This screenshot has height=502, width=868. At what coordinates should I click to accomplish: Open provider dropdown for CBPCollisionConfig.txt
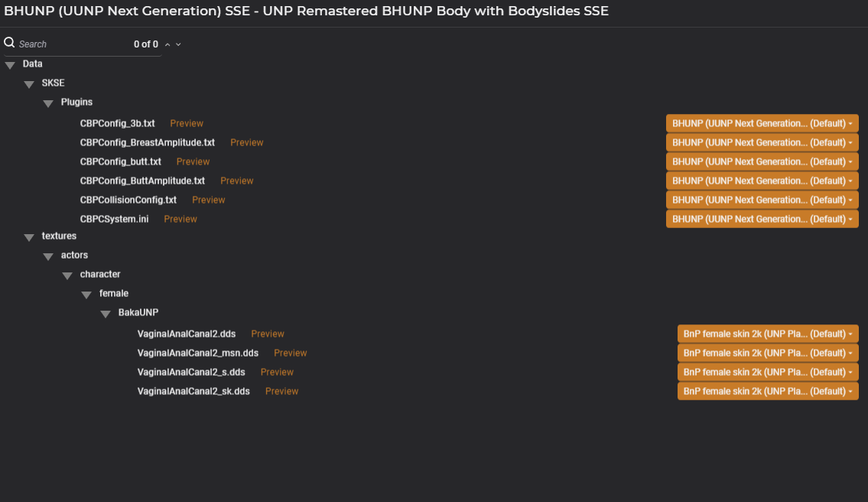click(x=762, y=200)
